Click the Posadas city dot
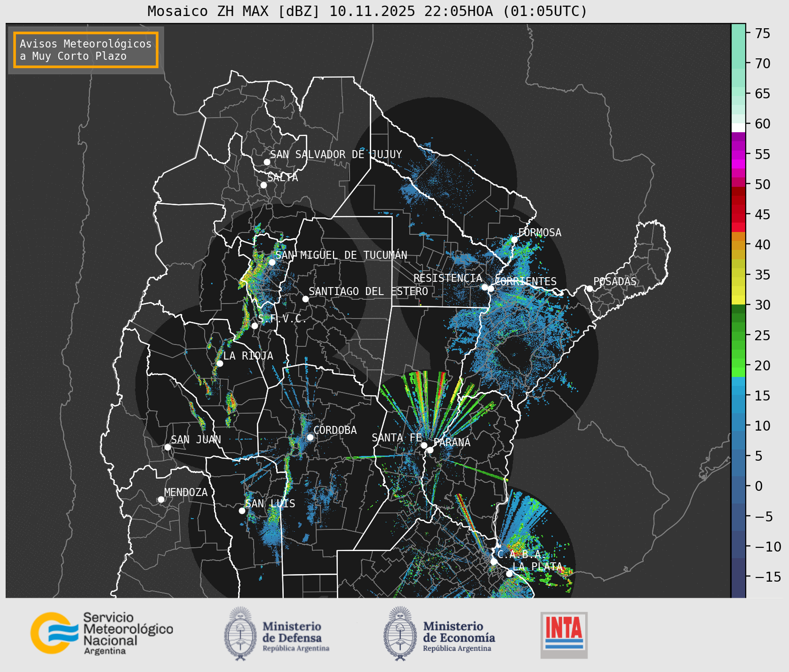The height and width of the screenshot is (672, 789). tap(590, 288)
